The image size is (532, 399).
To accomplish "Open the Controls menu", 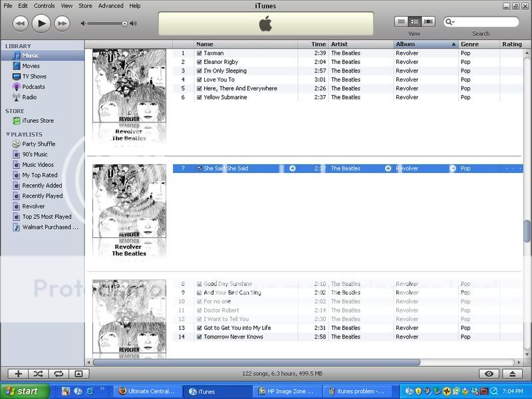I will pyautogui.click(x=44, y=6).
